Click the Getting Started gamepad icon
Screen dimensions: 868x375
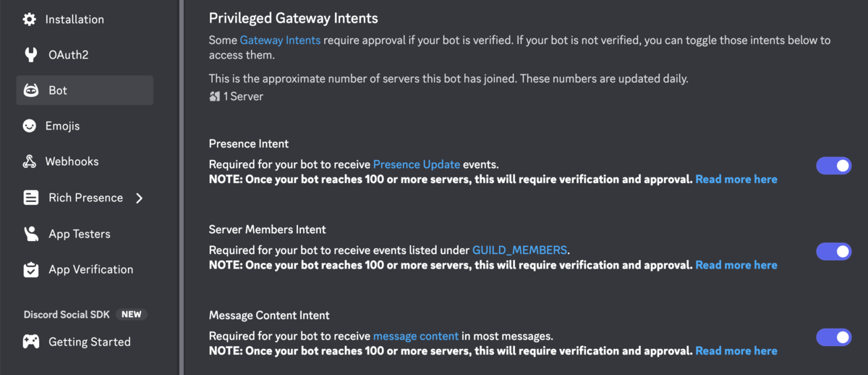[31, 342]
